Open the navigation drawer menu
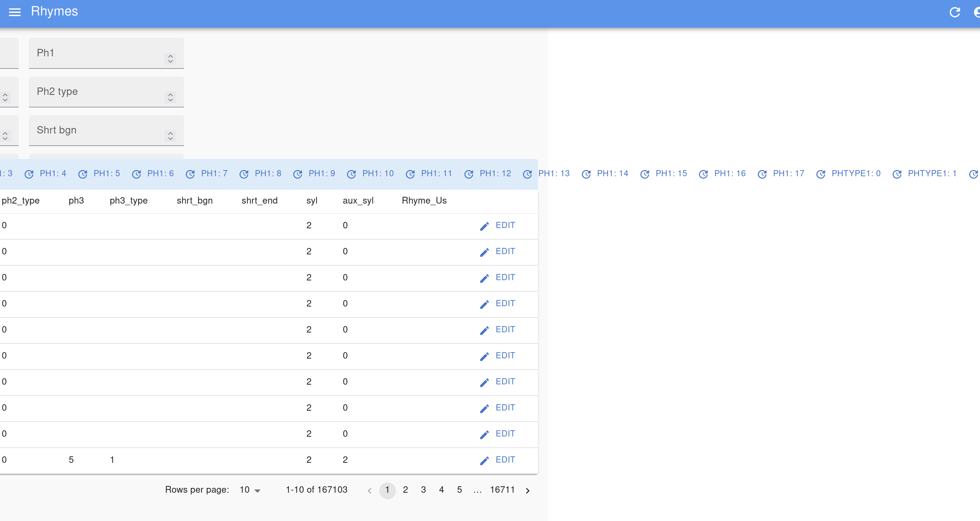 pyautogui.click(x=15, y=12)
